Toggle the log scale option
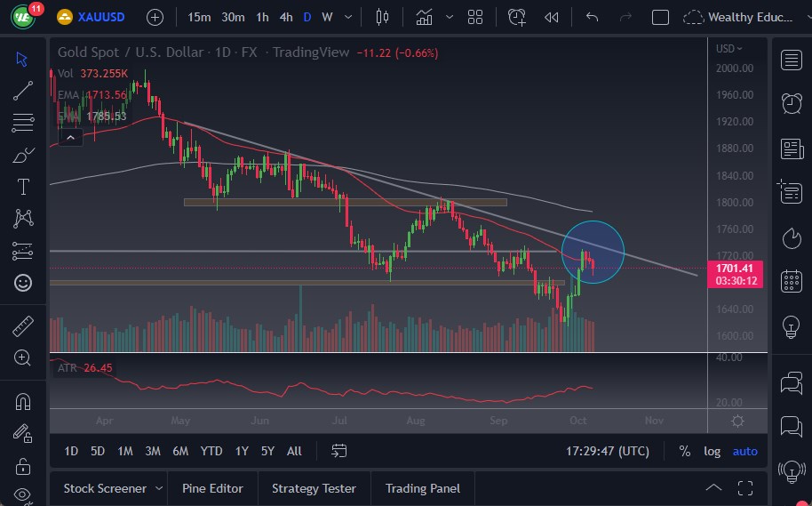The width and height of the screenshot is (812, 506). (712, 451)
